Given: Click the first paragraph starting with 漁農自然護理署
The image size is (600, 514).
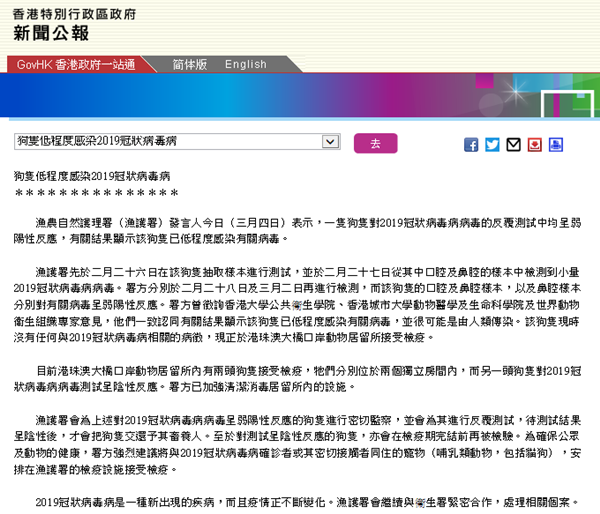Looking at the screenshot, I should pyautogui.click(x=300, y=232).
